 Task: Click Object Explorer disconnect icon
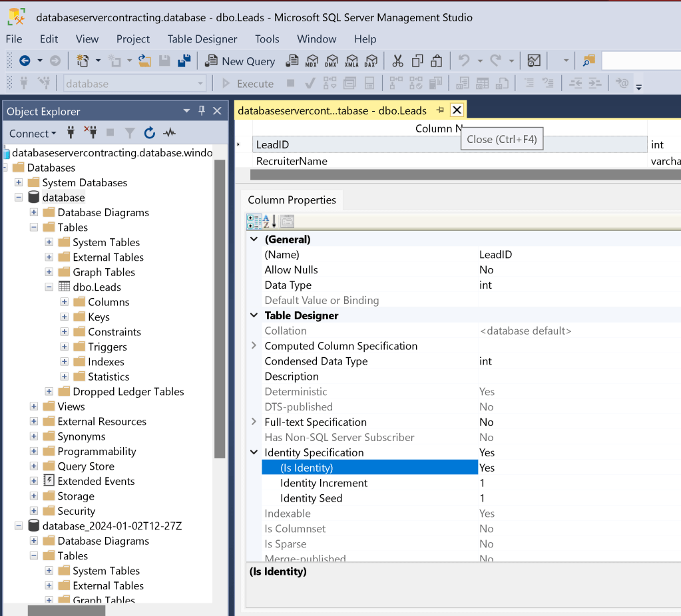[x=91, y=132]
